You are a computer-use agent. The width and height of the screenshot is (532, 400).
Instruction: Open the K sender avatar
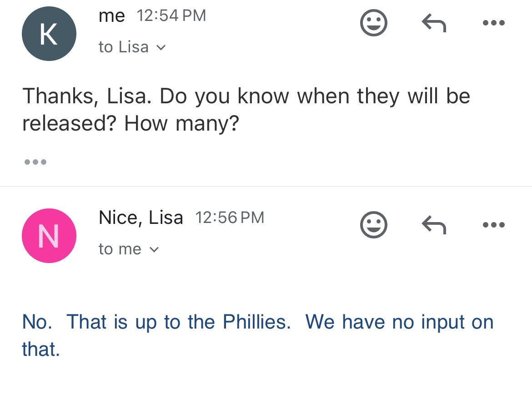click(49, 34)
